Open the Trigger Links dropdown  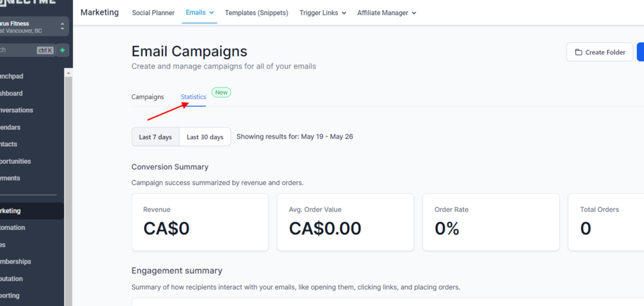click(x=323, y=13)
